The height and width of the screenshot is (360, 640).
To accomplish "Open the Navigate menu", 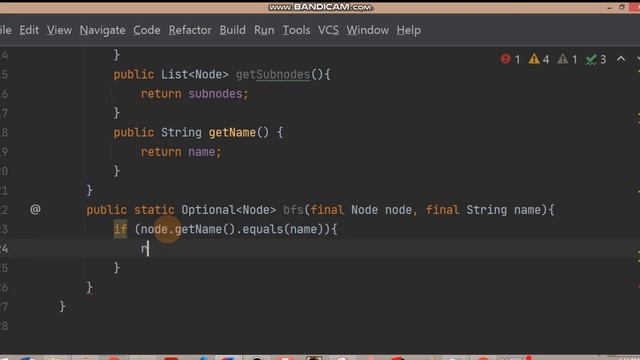I will [102, 30].
